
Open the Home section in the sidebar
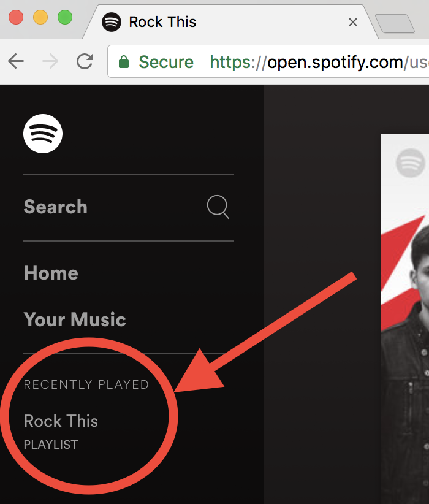pyautogui.click(x=51, y=273)
